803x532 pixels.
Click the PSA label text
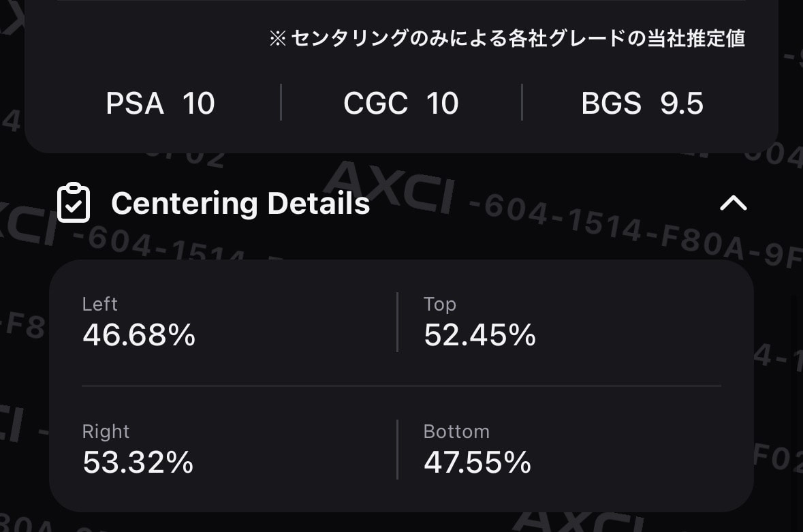point(135,104)
